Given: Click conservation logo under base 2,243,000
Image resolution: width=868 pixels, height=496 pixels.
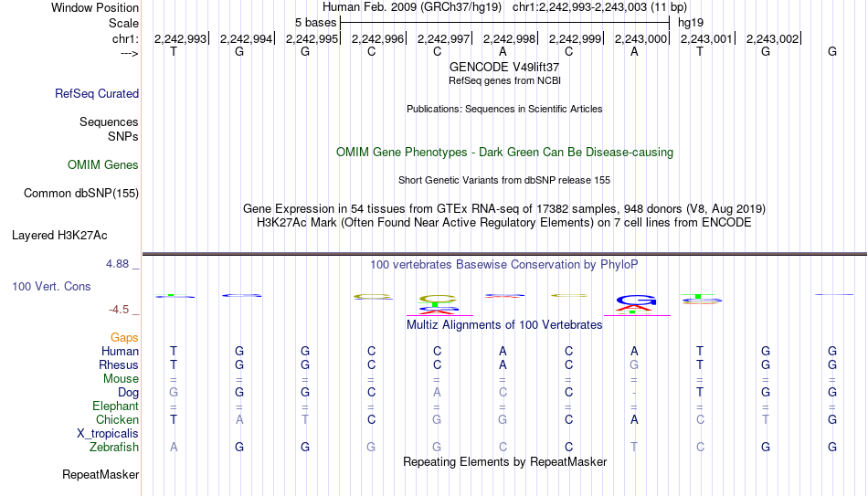Looking at the screenshot, I should coord(636,304).
